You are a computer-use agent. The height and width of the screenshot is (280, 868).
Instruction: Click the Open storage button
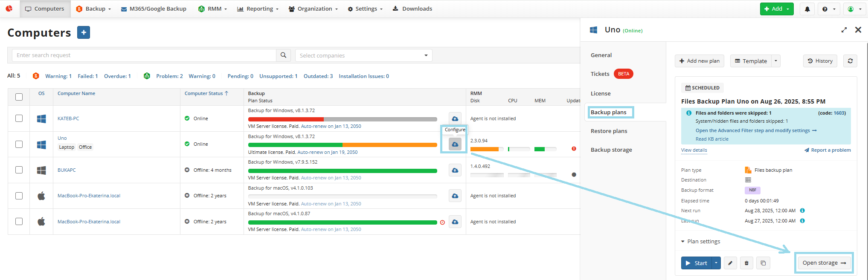tap(824, 263)
